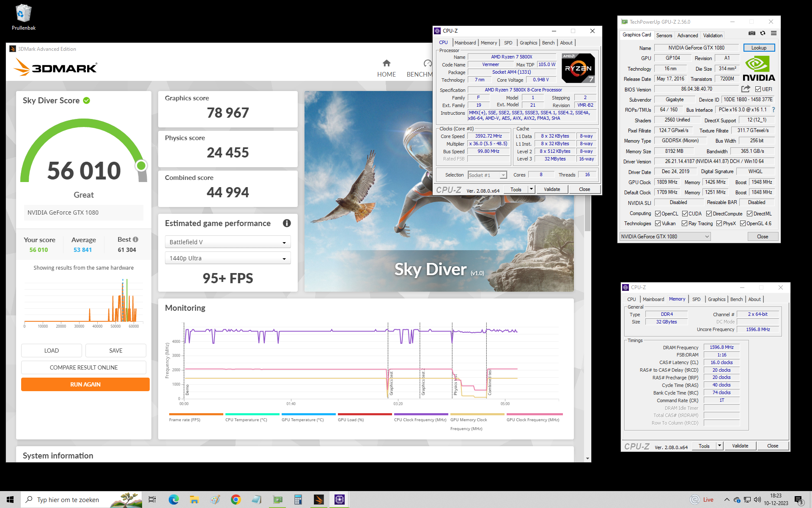Open the Paint palette app on the taskbar
This screenshot has width=812, height=508.
point(215,500)
